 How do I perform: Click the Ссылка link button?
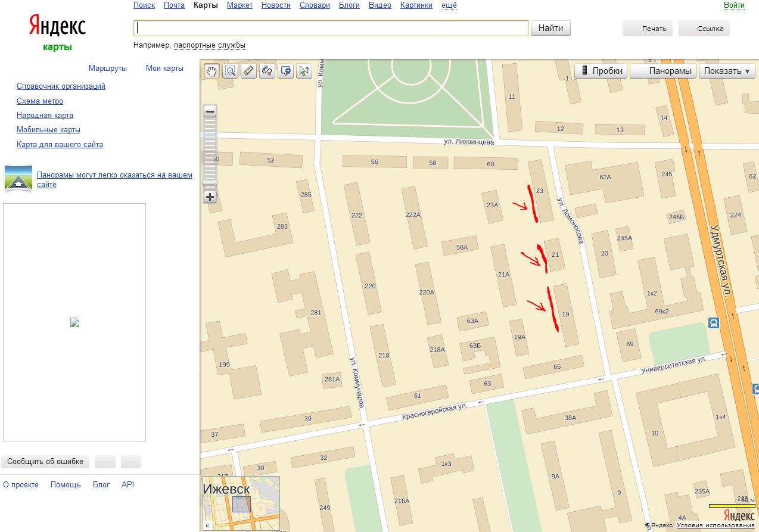click(x=704, y=29)
